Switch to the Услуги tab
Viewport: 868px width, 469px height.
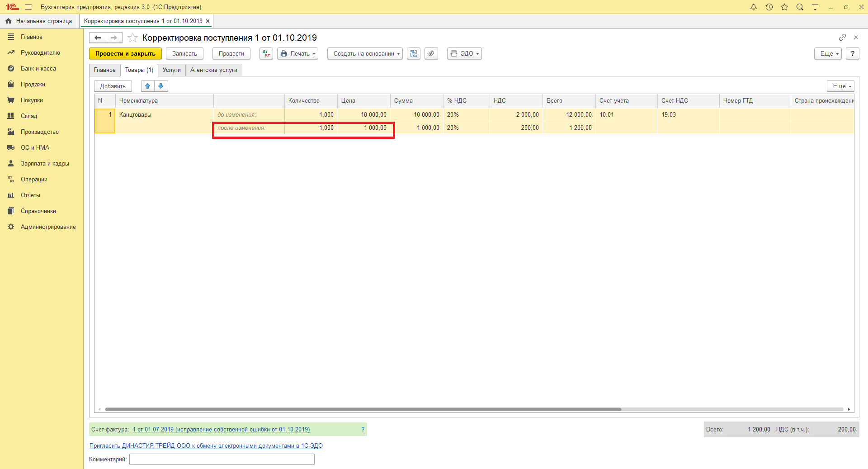coord(172,70)
